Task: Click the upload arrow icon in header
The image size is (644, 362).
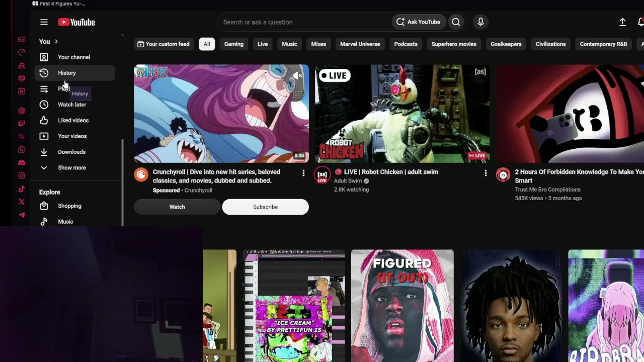Action: (x=622, y=22)
